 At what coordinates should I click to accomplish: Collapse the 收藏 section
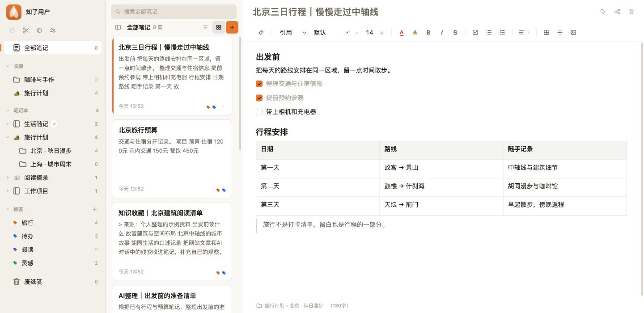pos(8,66)
